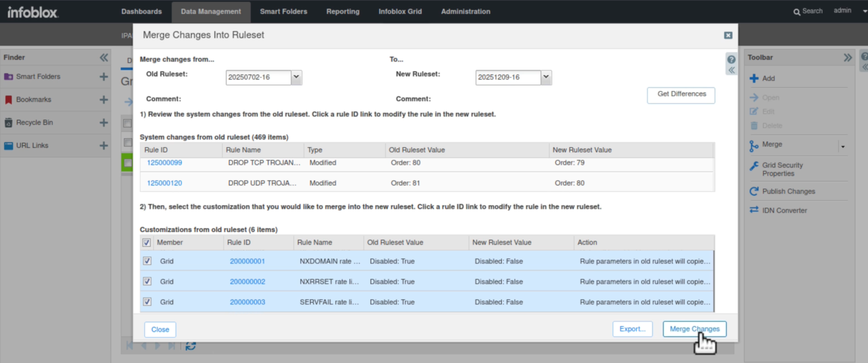Image resolution: width=868 pixels, height=363 pixels.
Task: Click the Add plus icon in Toolbar
Action: coord(754,78)
